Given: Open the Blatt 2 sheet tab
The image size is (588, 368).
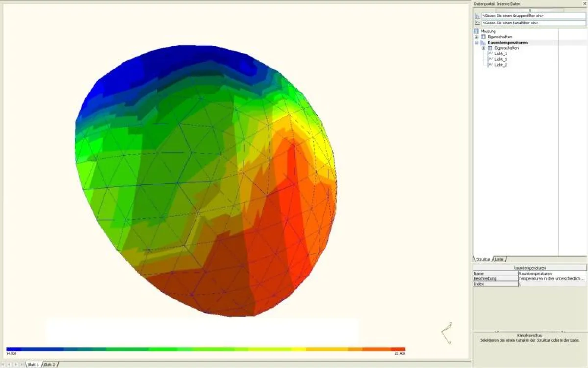Looking at the screenshot, I should point(50,365).
